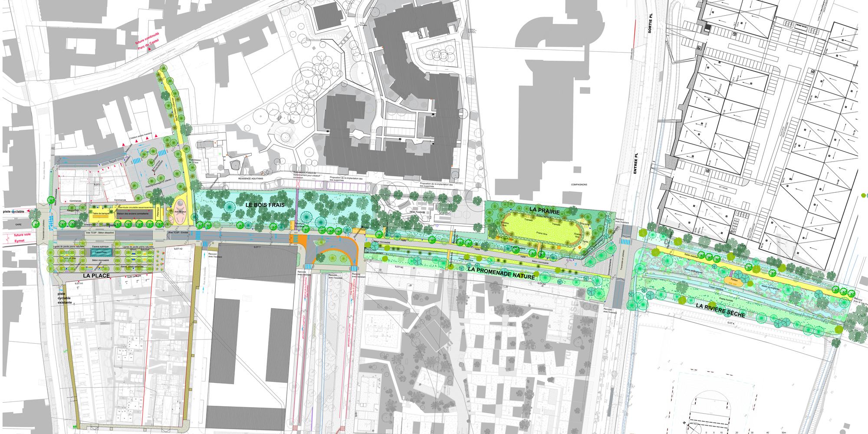The width and height of the screenshot is (868, 434).
Task: Click the Prairie libre oval lawn
Action: (x=542, y=230)
